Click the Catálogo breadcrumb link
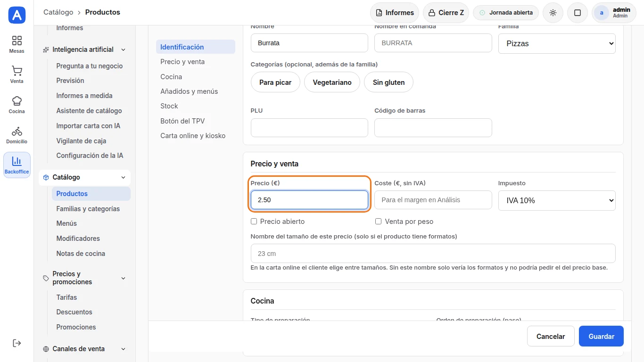Viewport: 644px width, 362px height. [58, 12]
